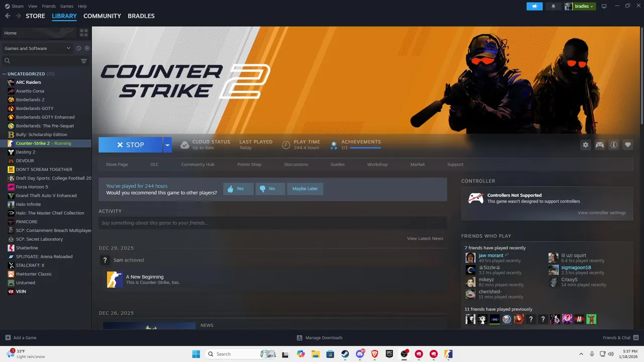
Task: Open the Windows Start menu
Action: [196, 354]
